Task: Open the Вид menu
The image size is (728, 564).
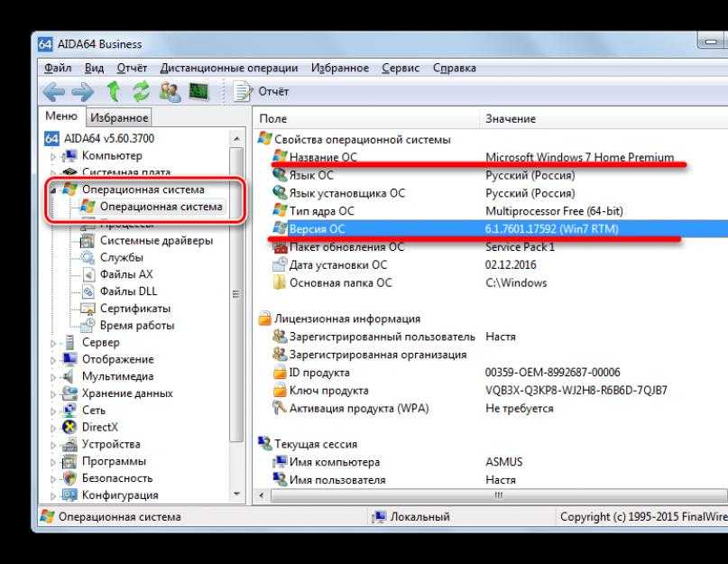Action: tap(94, 69)
